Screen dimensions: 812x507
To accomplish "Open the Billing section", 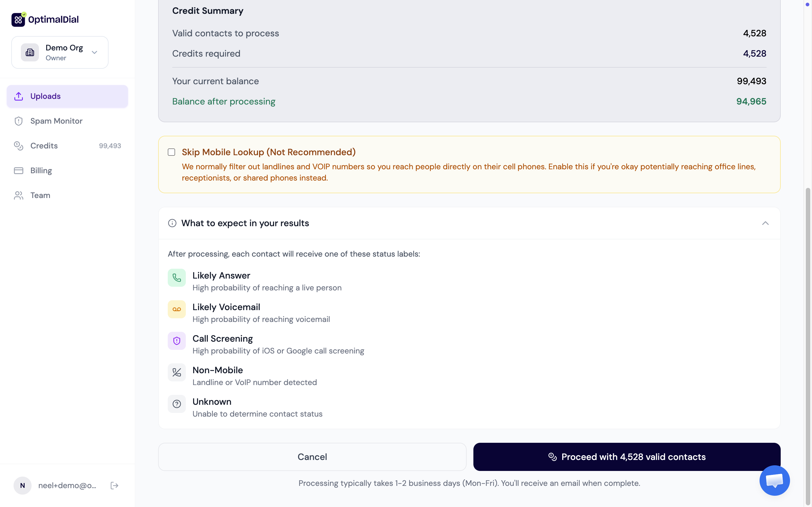I will click(41, 171).
